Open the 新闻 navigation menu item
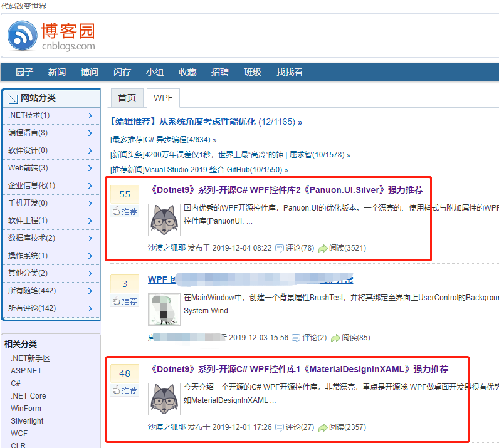This screenshot has width=499, height=448. click(x=57, y=72)
